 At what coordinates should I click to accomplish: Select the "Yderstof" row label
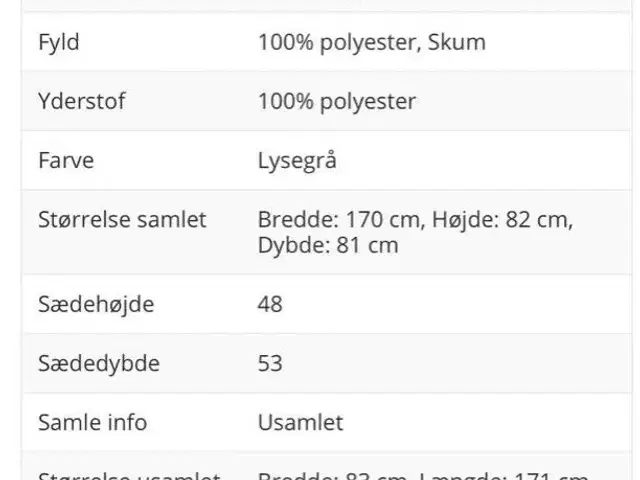(81, 101)
